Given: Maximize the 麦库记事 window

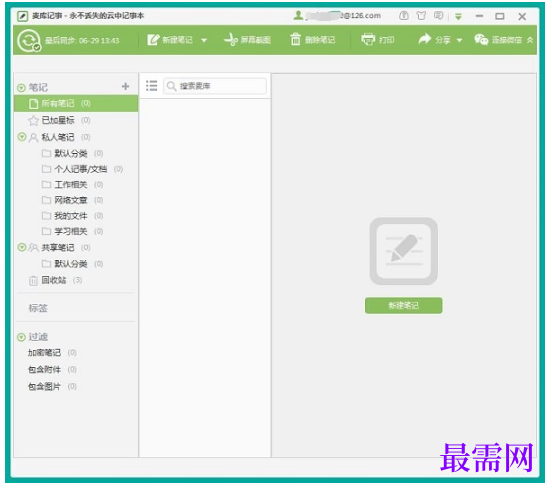Looking at the screenshot, I should (x=500, y=16).
